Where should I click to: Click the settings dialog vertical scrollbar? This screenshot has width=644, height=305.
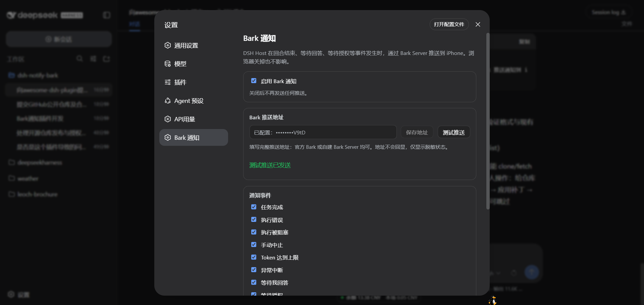tap(488, 121)
